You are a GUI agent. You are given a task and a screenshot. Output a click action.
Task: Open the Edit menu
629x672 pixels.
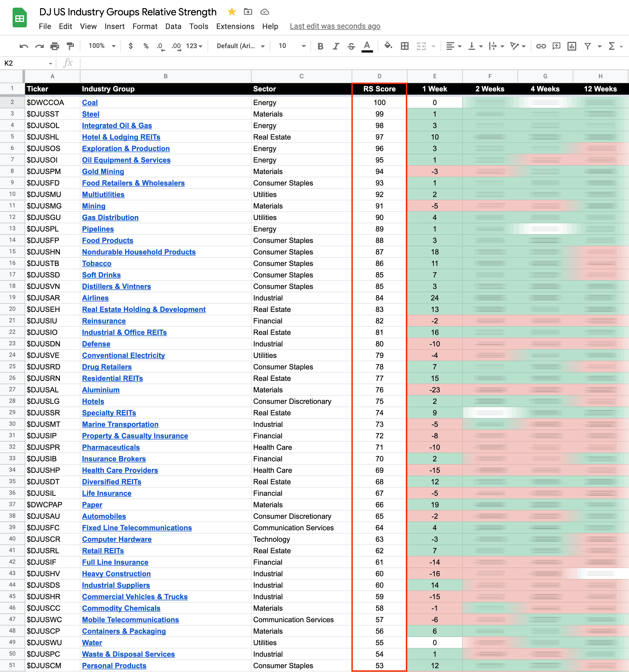coord(66,26)
